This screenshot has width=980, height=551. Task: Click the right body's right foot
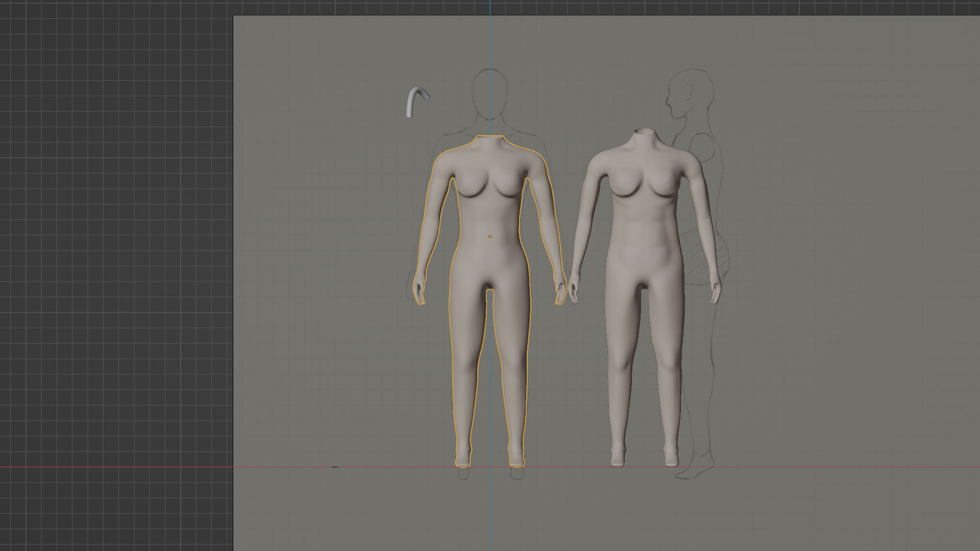click(x=671, y=458)
